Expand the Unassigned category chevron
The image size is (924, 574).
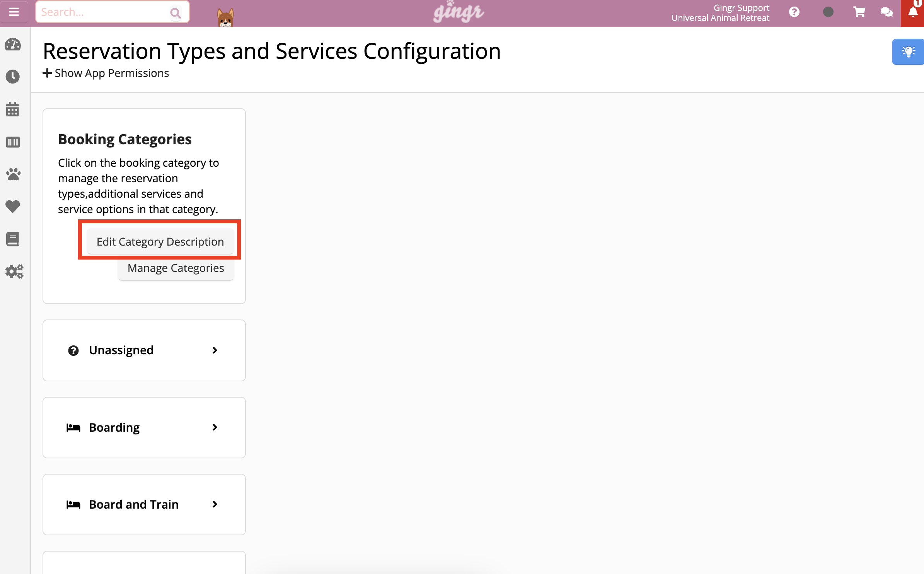pyautogui.click(x=215, y=350)
